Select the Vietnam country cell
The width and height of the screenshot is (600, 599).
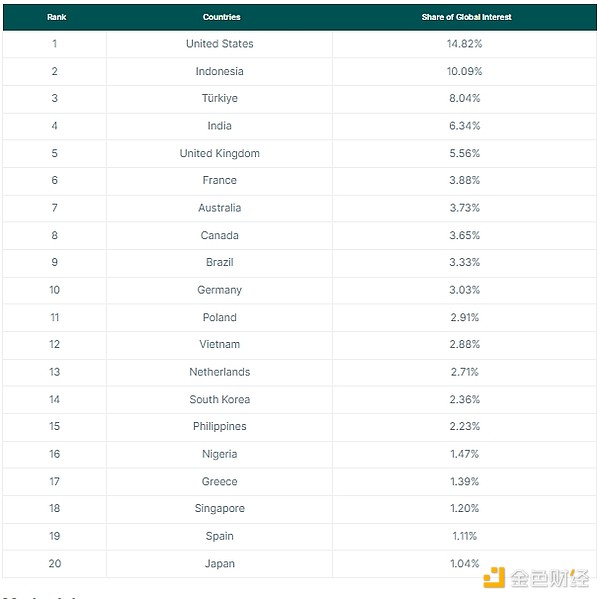(x=220, y=345)
